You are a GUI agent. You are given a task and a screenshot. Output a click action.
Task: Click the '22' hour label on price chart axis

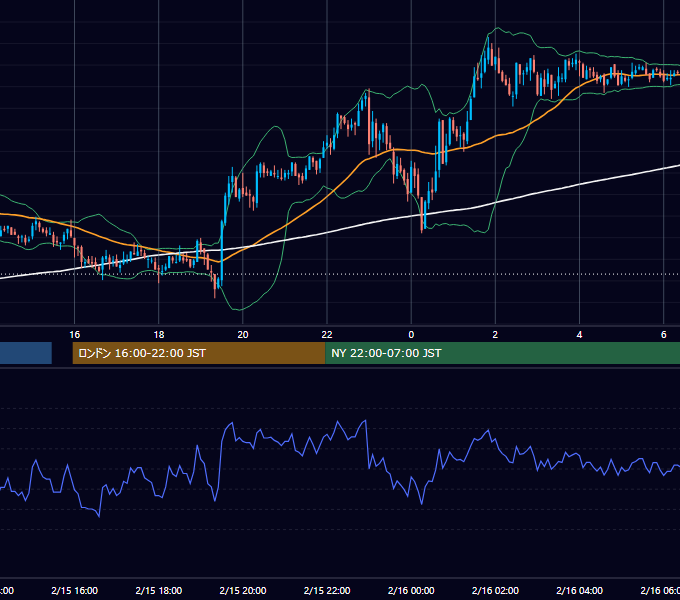(x=327, y=335)
